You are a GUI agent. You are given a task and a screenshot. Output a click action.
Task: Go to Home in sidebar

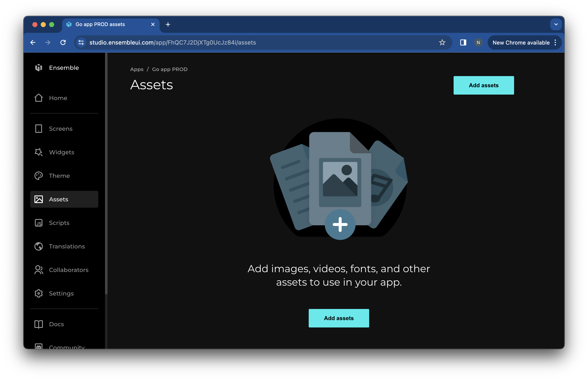[x=58, y=98]
